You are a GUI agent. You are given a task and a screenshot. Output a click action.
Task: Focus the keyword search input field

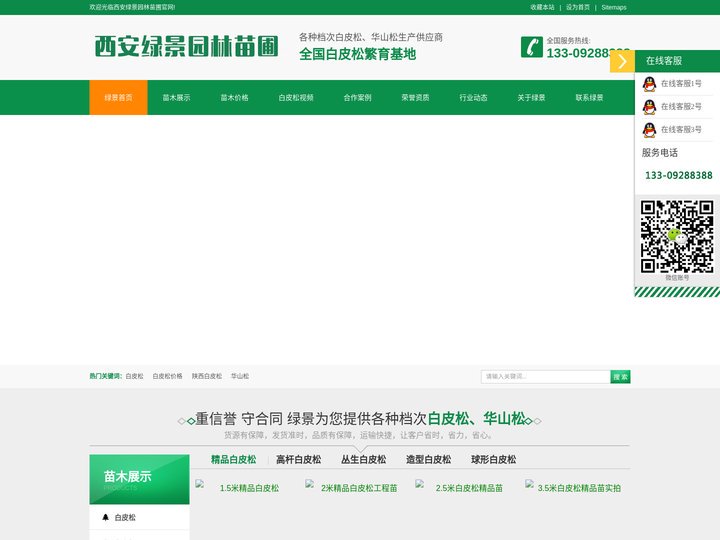tap(546, 377)
